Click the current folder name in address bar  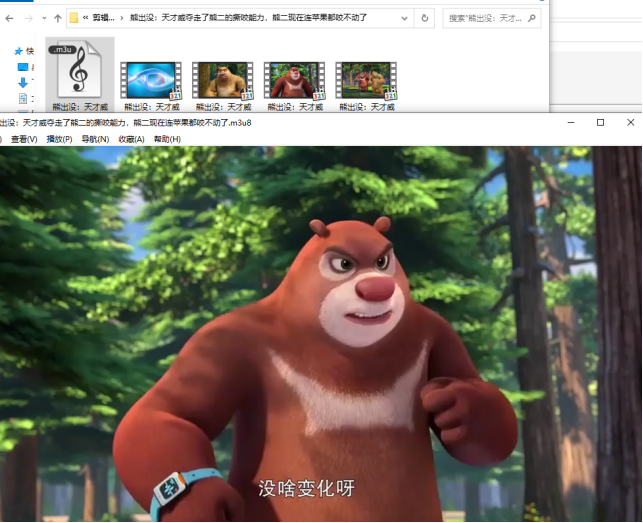tap(248, 18)
